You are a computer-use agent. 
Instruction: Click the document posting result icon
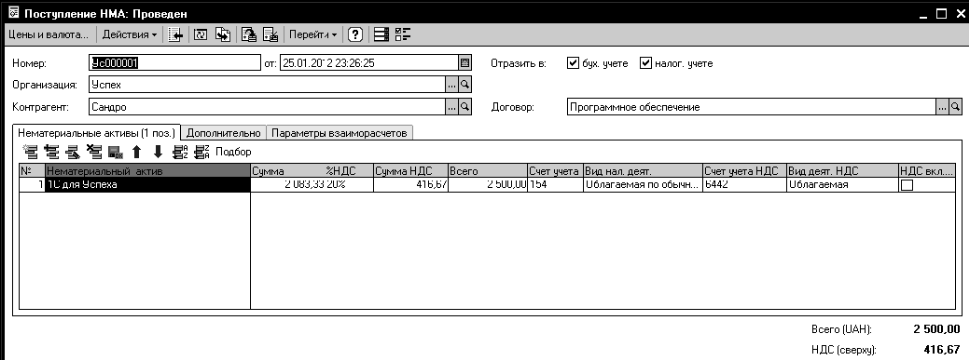pyautogui.click(x=249, y=35)
